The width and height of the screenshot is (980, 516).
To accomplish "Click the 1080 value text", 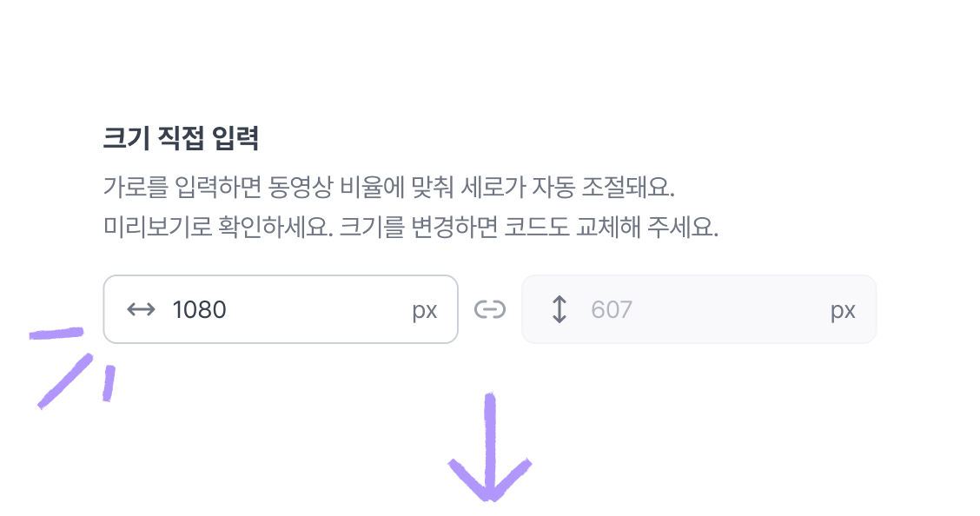I will click(199, 310).
